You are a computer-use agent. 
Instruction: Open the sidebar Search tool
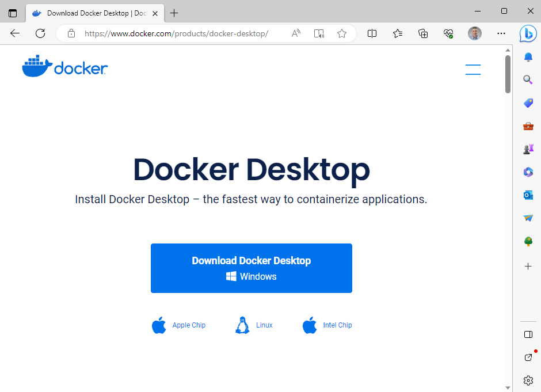528,79
